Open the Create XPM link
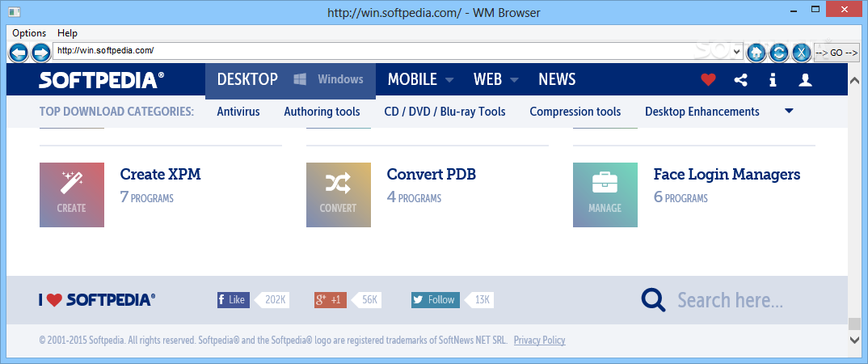Screen dimensions: 868x364 pos(161,175)
